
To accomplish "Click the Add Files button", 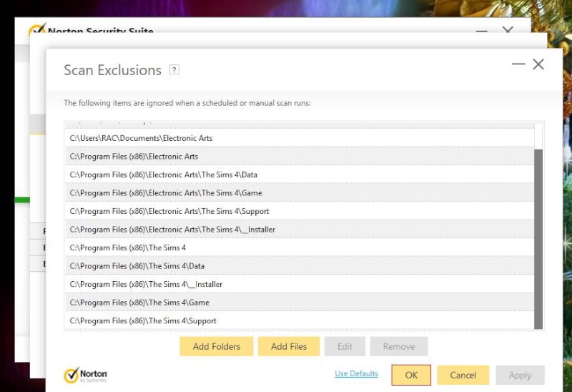I will (x=289, y=346).
